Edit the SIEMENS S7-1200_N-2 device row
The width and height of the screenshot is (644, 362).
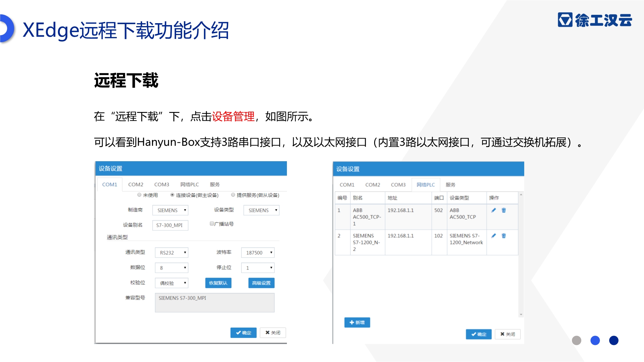pos(494,236)
